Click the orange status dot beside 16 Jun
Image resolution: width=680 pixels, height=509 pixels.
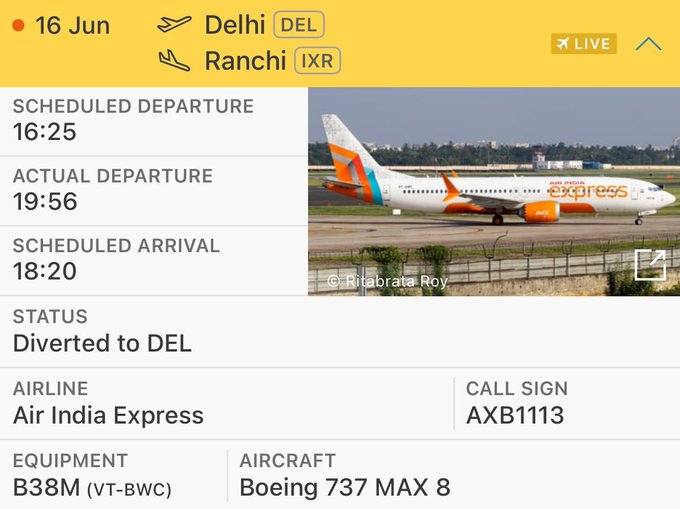[18, 26]
